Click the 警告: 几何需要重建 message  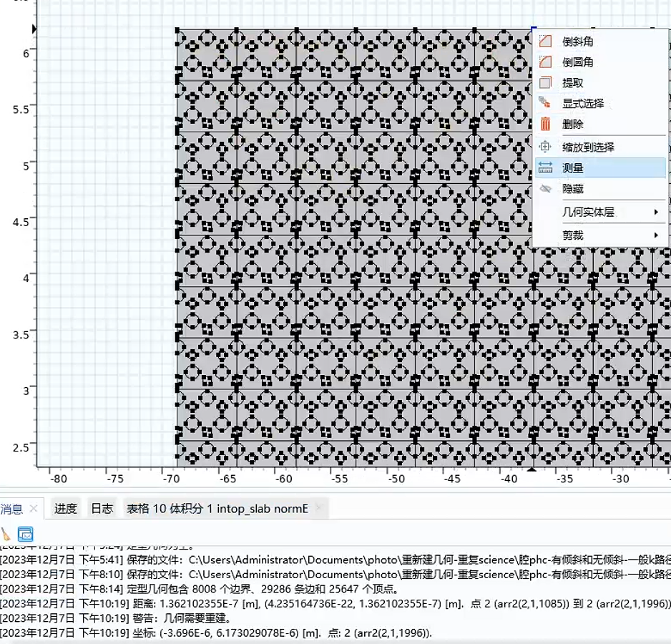[116, 618]
